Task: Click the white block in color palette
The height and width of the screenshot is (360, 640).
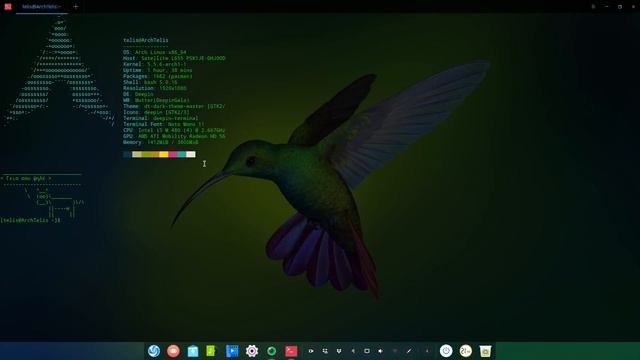Action: click(191, 154)
